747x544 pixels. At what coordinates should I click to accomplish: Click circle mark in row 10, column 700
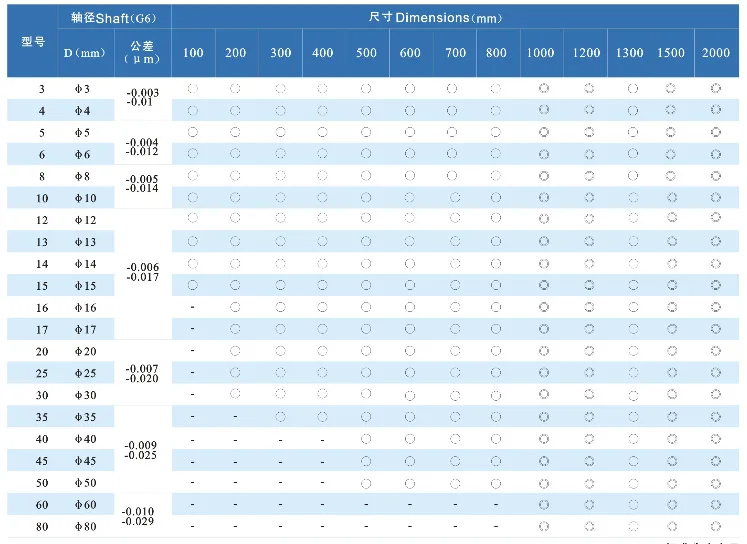tap(455, 197)
